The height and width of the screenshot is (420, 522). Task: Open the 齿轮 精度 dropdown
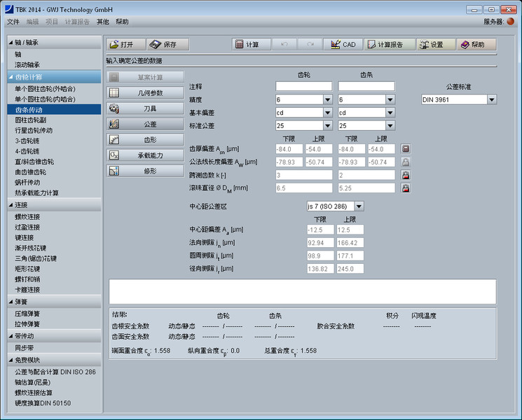327,99
